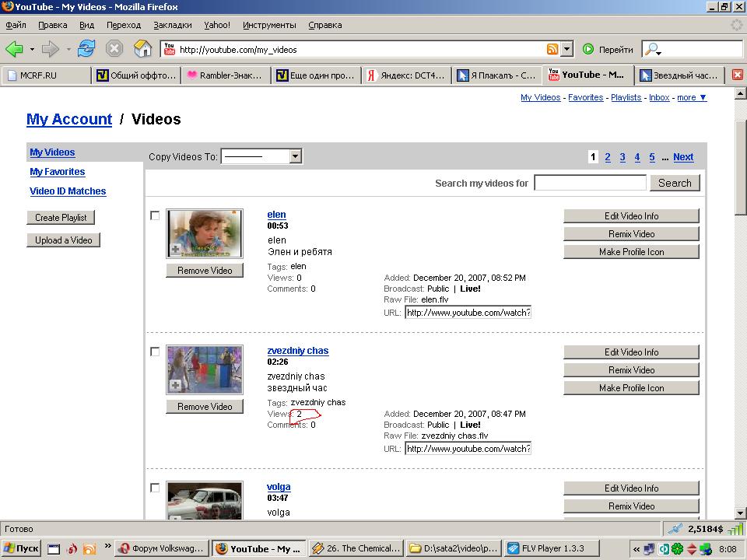The height and width of the screenshot is (560, 747).
Task: Click Edit Video Info for elen
Action: [x=631, y=216]
